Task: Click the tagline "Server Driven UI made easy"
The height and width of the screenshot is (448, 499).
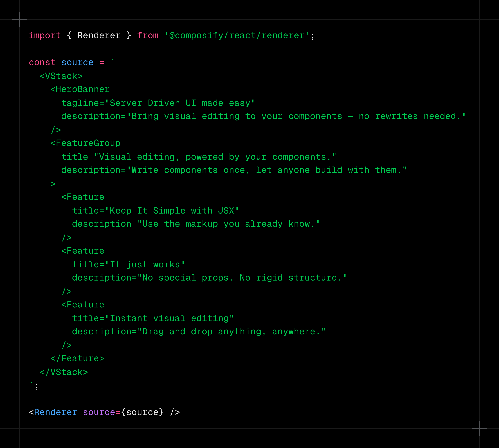Action: [x=158, y=103]
